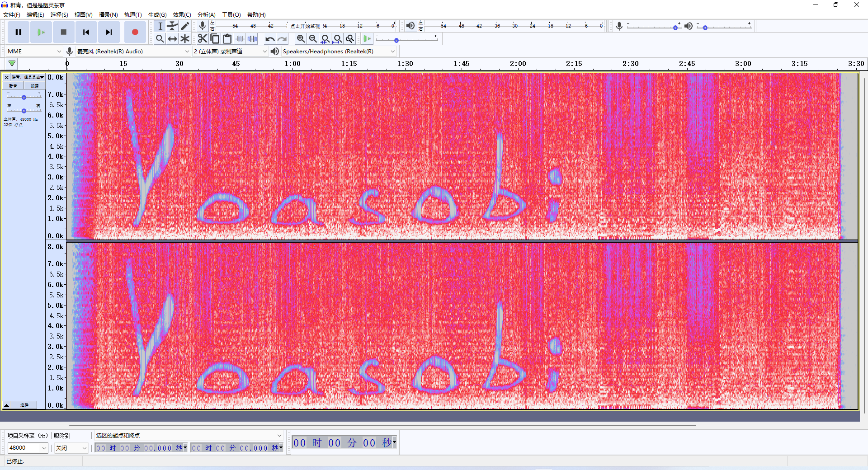
Task: Click 点击开始监视 on the recording meter
Action: click(x=305, y=26)
